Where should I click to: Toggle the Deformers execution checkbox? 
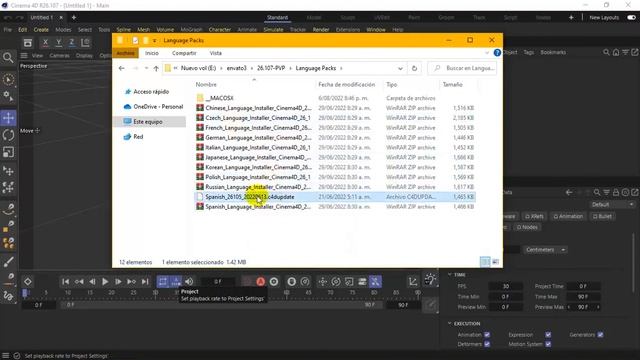487,344
